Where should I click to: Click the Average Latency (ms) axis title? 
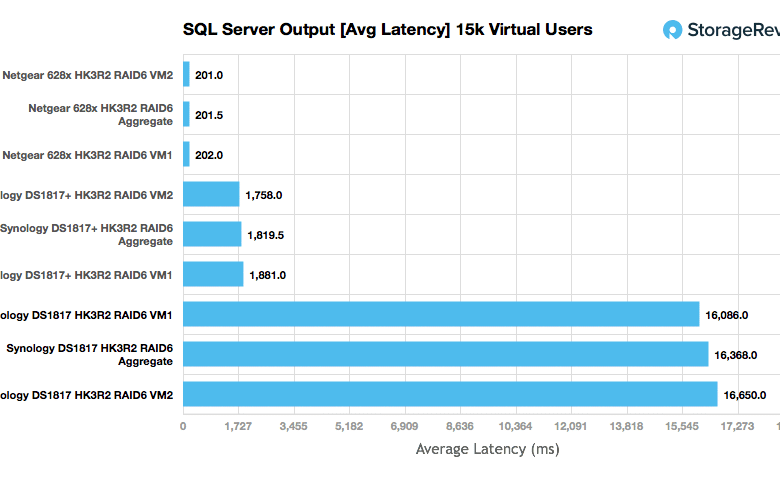click(488, 449)
